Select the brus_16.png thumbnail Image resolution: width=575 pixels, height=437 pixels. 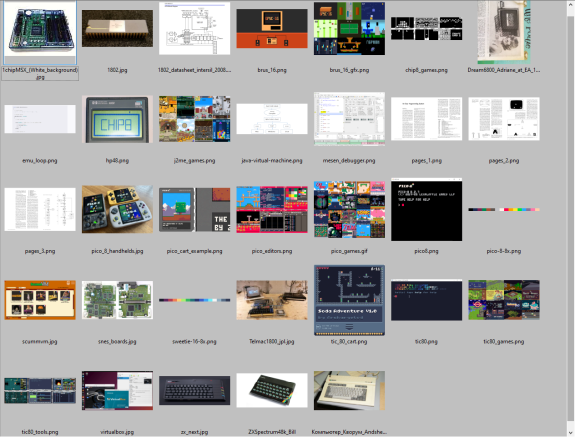coord(272,29)
